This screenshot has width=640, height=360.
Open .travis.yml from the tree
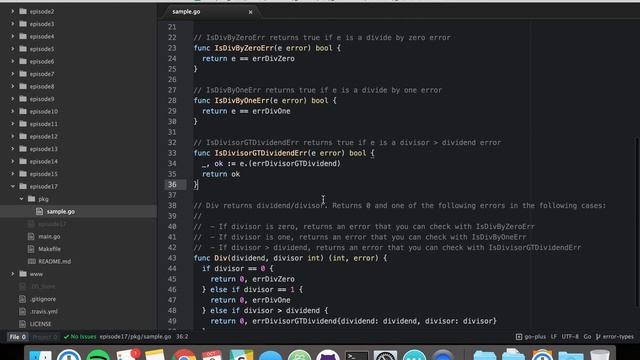[44, 311]
